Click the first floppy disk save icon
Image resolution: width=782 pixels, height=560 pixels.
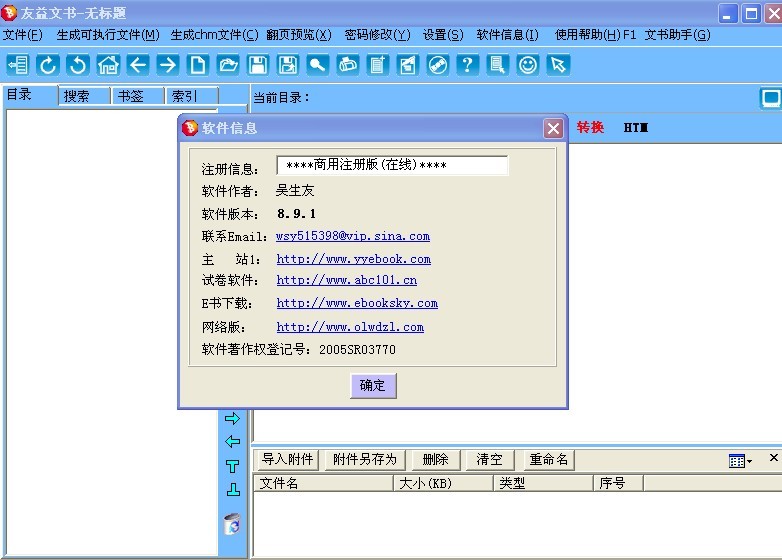[x=258, y=65]
